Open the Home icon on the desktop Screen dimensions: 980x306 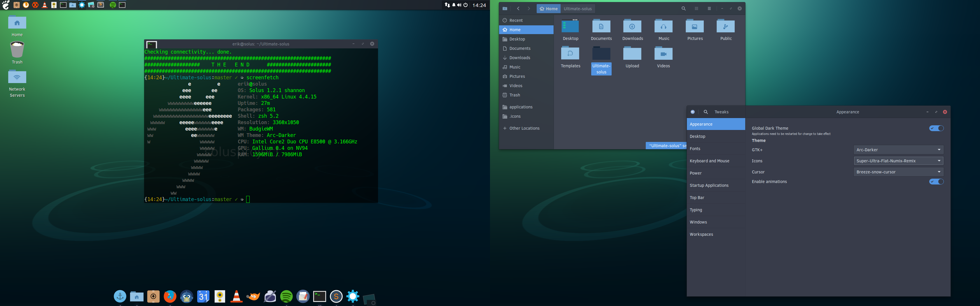tap(17, 26)
